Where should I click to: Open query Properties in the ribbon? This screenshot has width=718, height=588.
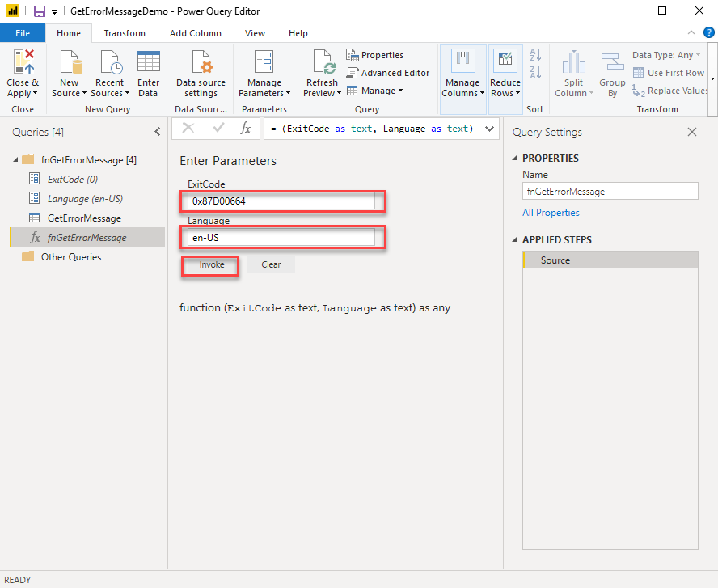click(x=375, y=55)
